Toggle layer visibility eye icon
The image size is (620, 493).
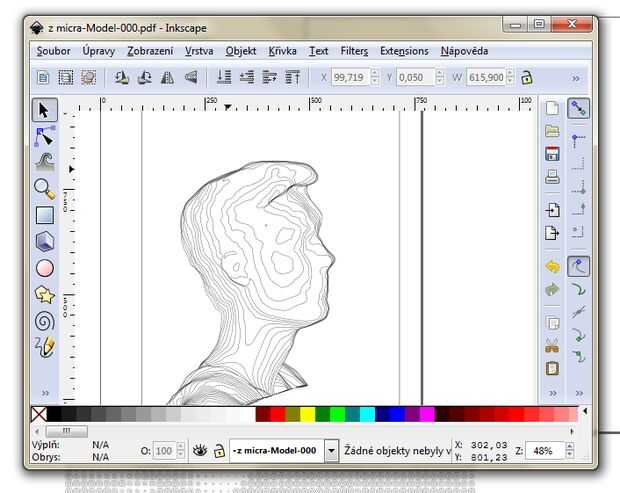200,450
